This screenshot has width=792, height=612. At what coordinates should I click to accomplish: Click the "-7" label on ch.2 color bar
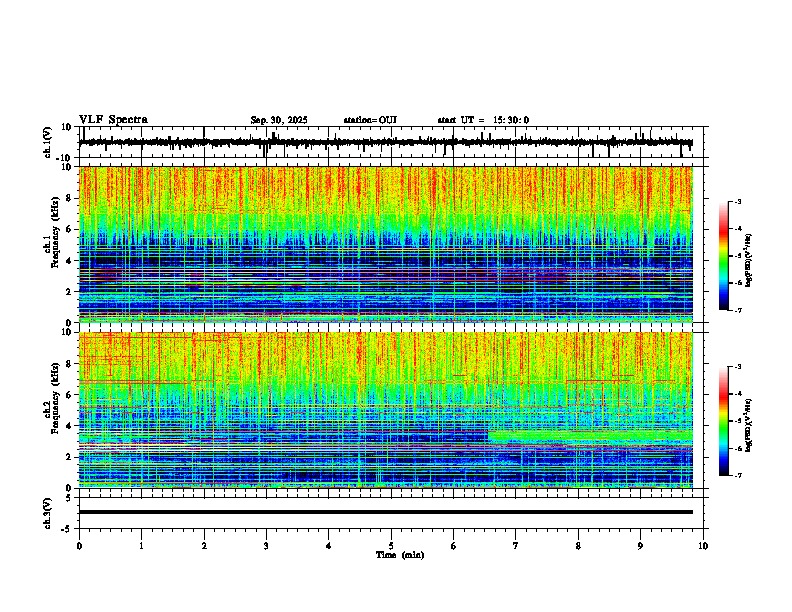pyautogui.click(x=737, y=475)
